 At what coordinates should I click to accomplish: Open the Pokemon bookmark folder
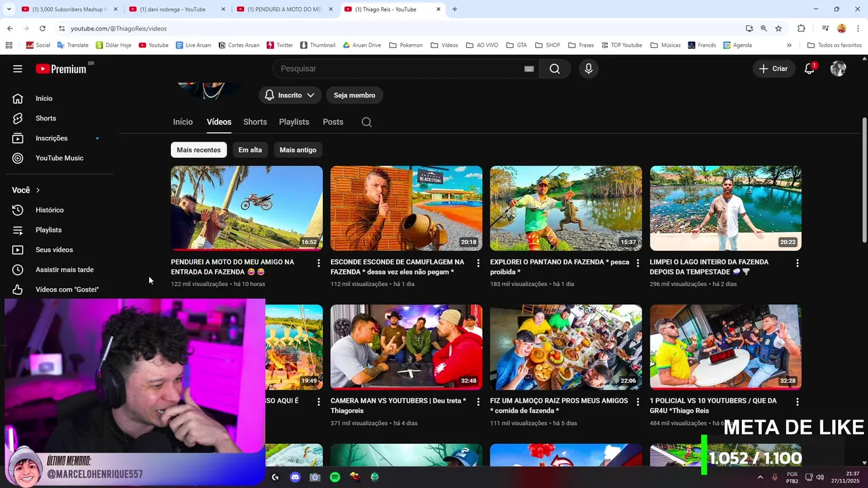pos(406,45)
